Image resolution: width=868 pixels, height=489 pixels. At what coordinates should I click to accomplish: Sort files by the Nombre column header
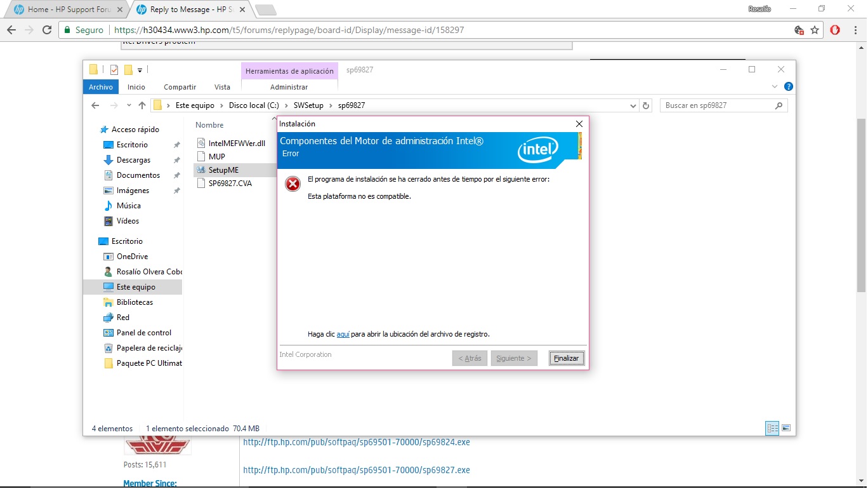click(x=209, y=125)
